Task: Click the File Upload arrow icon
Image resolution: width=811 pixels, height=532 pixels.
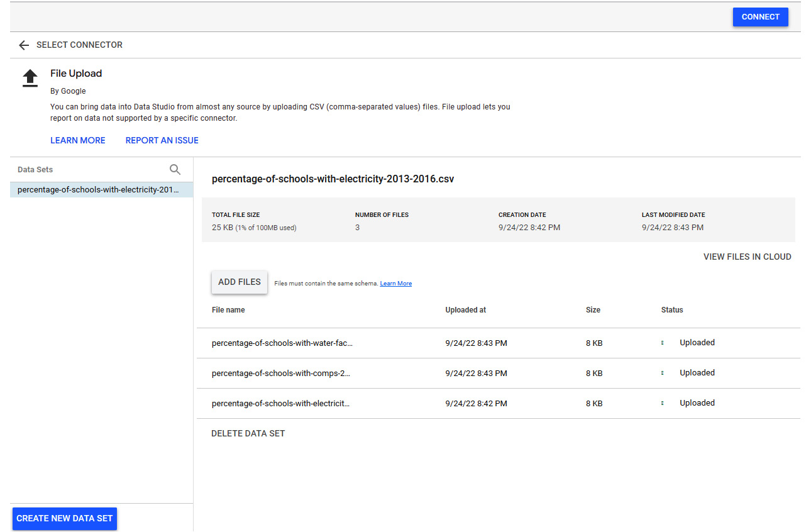Action: coord(30,79)
